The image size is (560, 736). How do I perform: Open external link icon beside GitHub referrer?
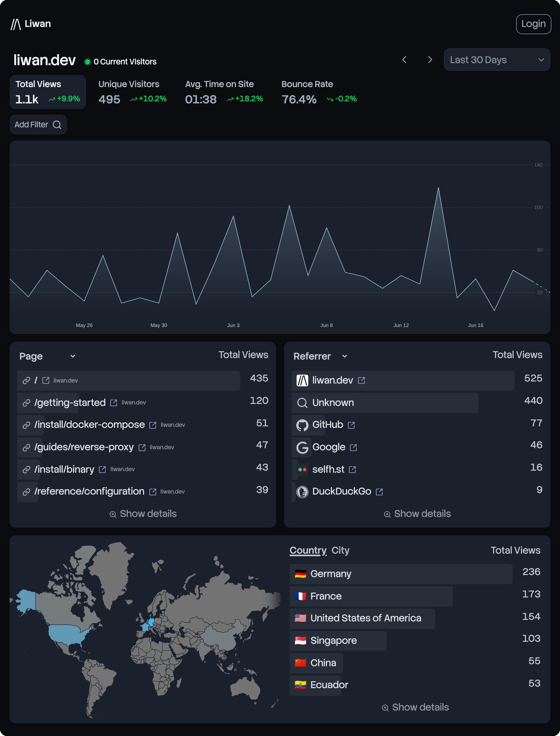pos(351,425)
